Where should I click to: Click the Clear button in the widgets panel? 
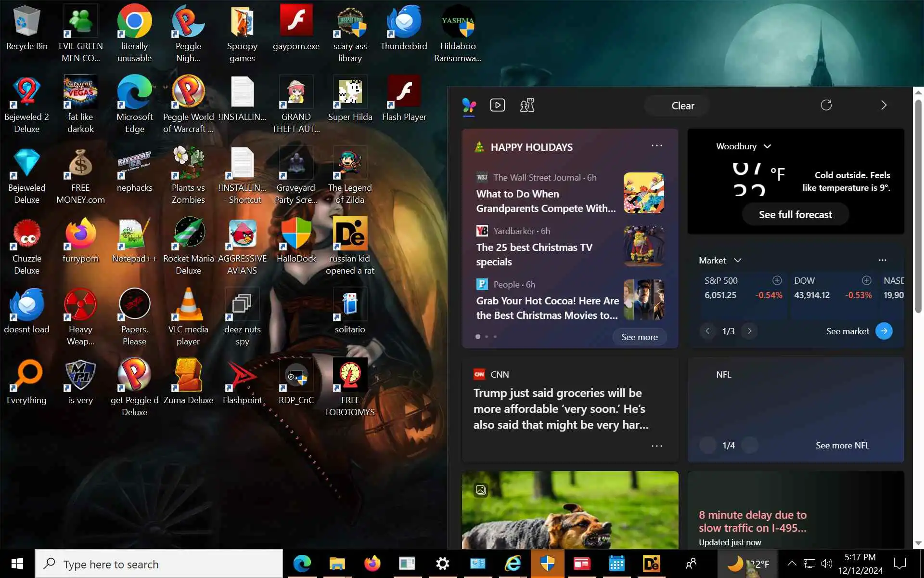(682, 106)
